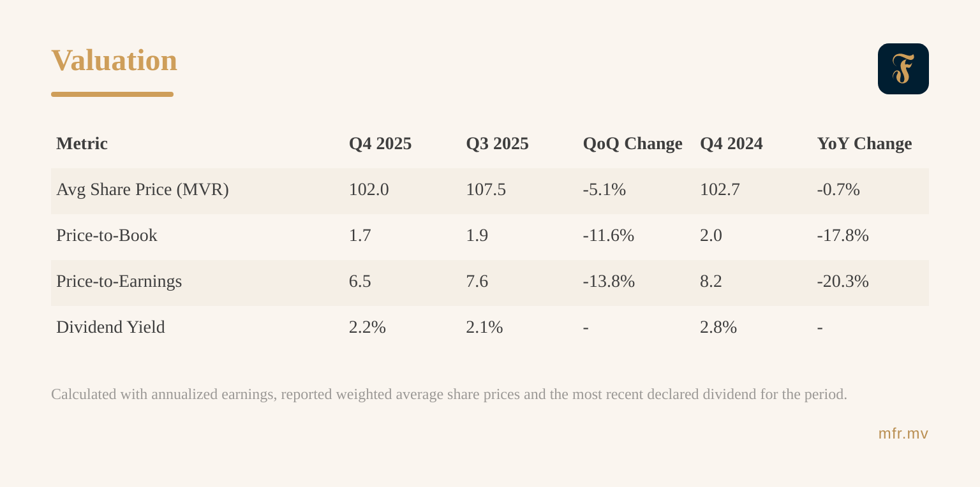
Task: Select the Metric column header
Action: (82, 143)
